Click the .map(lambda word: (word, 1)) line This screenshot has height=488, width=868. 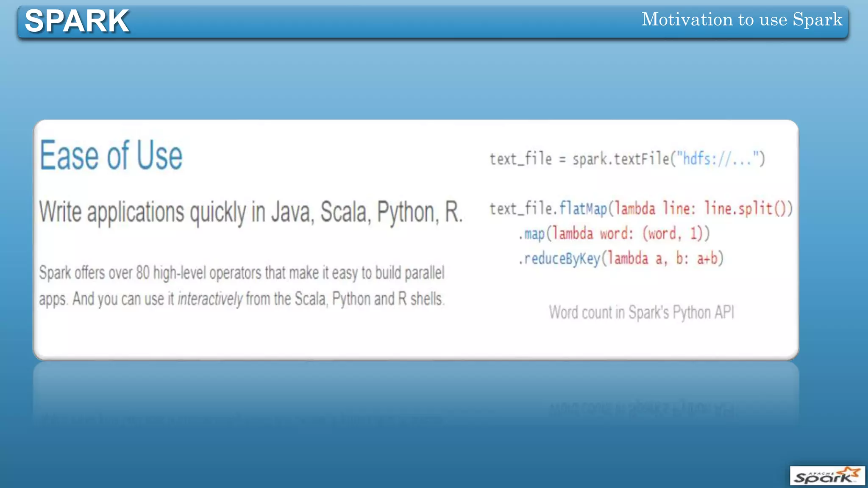pyautogui.click(x=614, y=233)
